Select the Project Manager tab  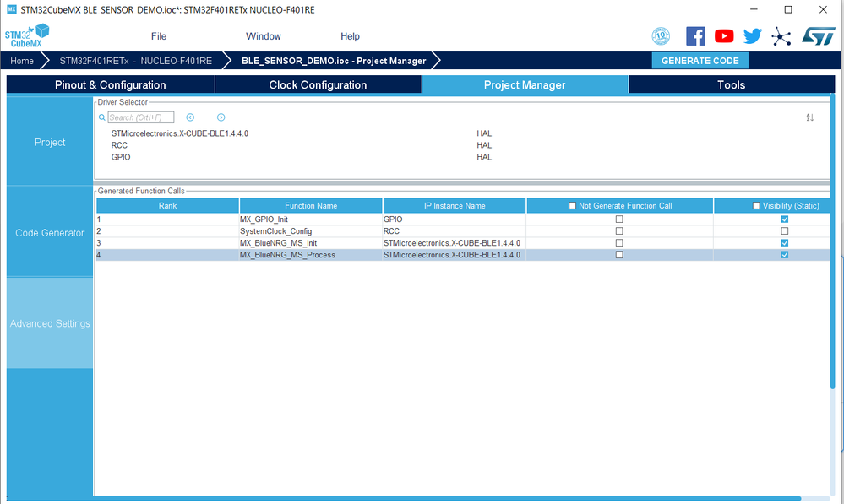pos(525,84)
